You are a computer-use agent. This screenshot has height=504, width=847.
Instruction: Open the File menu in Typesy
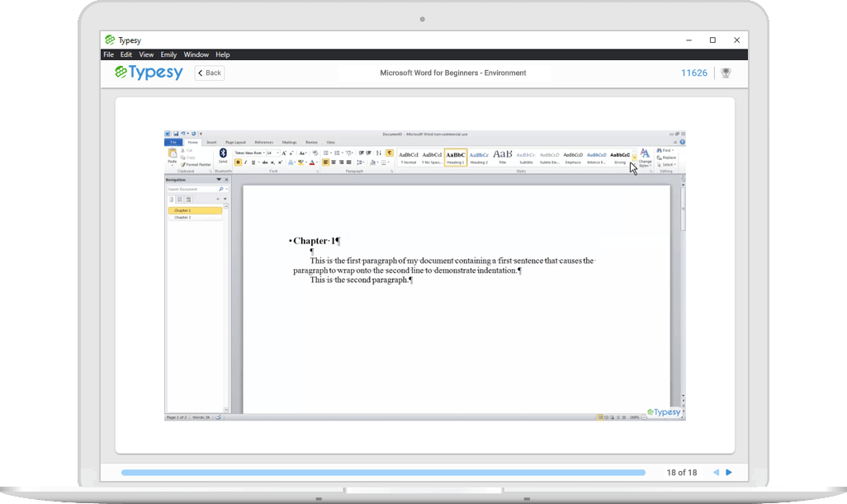pos(109,54)
